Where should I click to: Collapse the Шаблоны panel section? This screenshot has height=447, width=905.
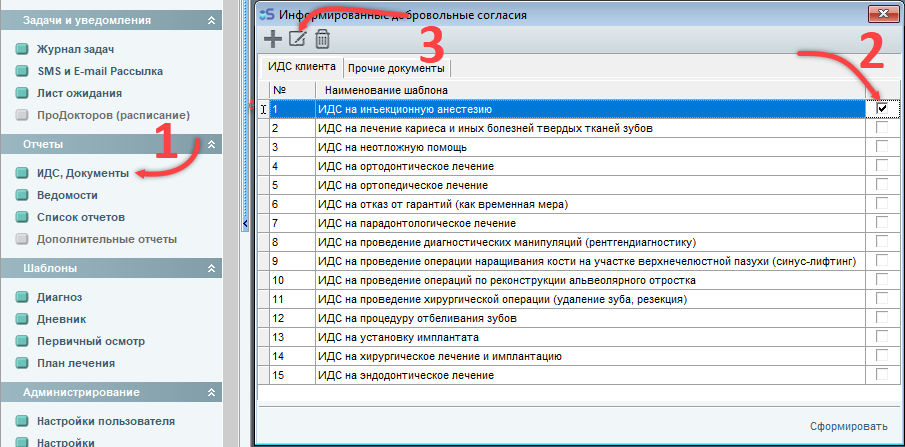point(211,268)
